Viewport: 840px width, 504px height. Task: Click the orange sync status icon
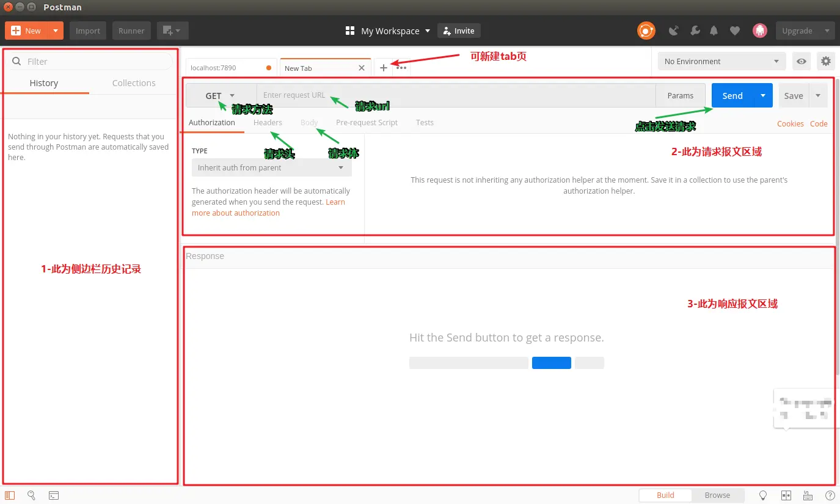646,31
